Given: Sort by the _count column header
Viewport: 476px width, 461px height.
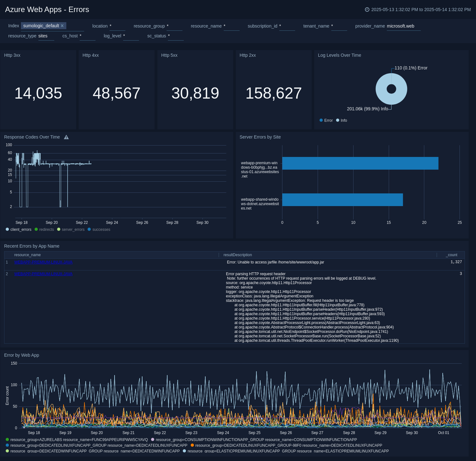Looking at the screenshot, I should point(452,255).
